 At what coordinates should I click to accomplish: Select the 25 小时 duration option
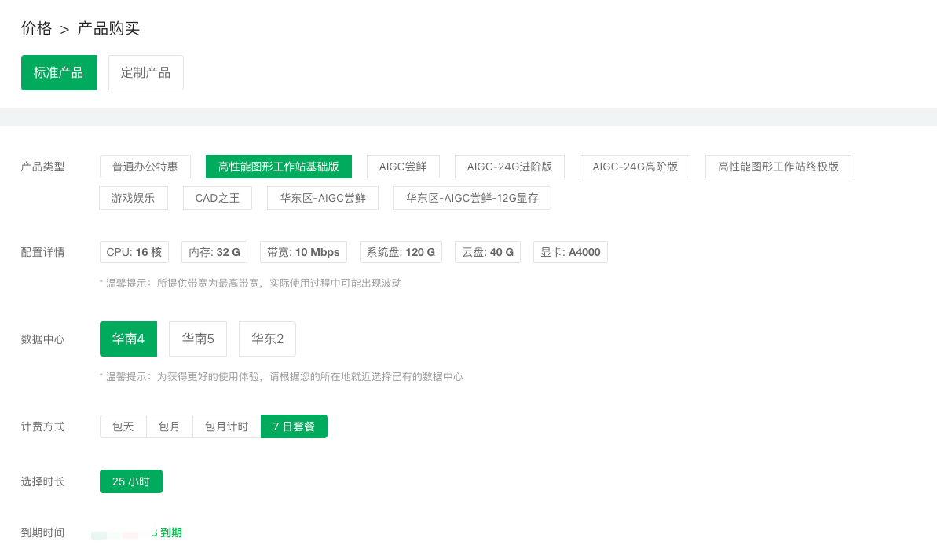[x=131, y=481]
